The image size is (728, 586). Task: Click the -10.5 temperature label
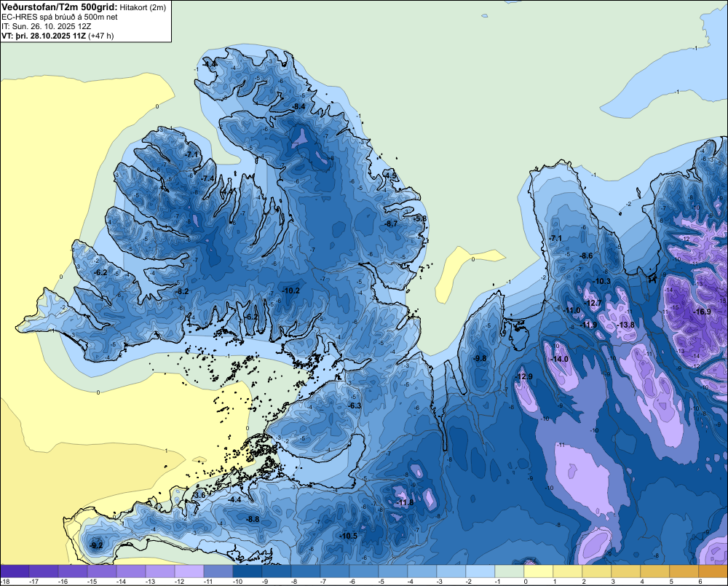349,536
